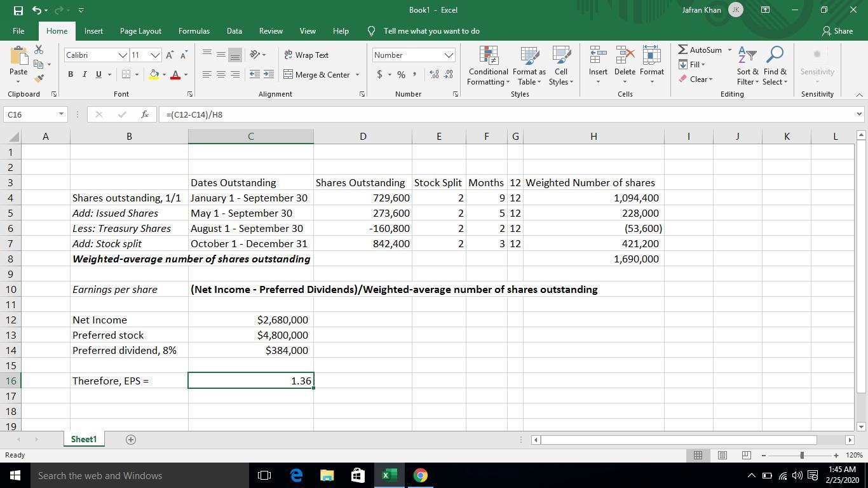Click the AutoSum button
The image size is (868, 488).
point(700,50)
